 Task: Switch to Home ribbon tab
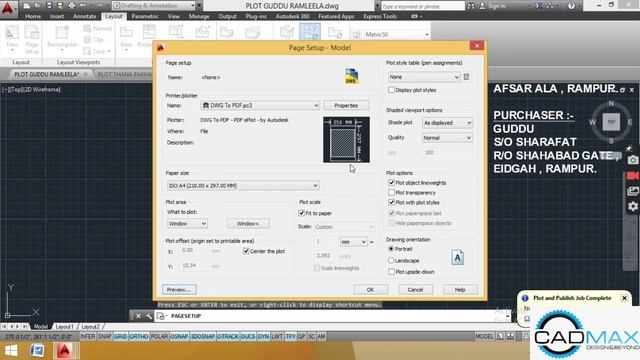click(33, 16)
